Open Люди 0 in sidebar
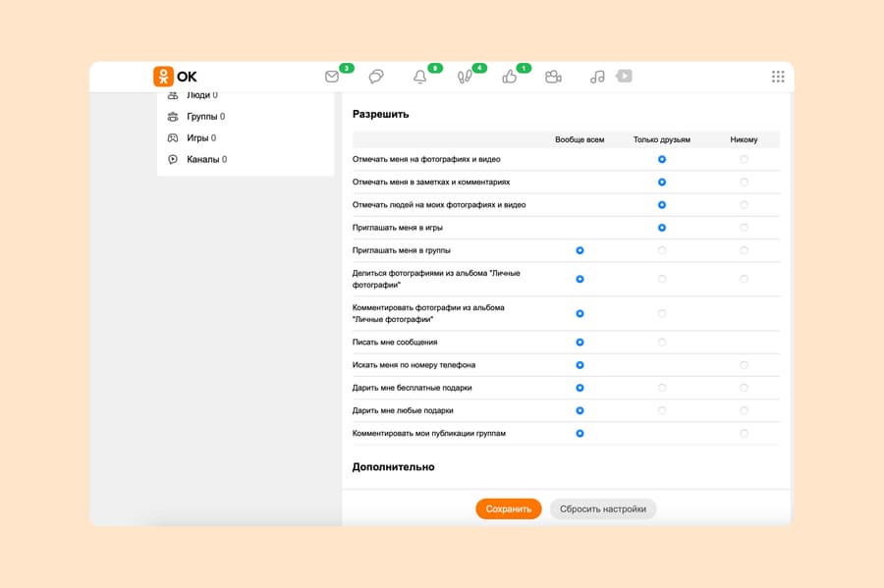Viewport: 884px width, 588px height. click(201, 95)
